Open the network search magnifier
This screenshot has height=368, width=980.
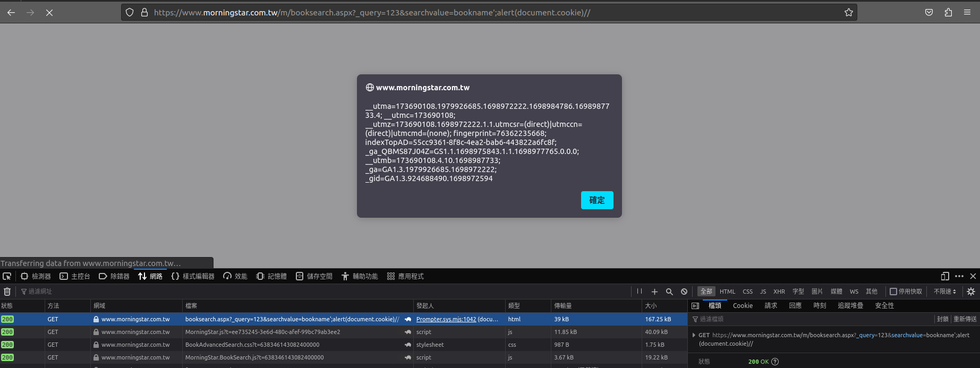pyautogui.click(x=669, y=292)
